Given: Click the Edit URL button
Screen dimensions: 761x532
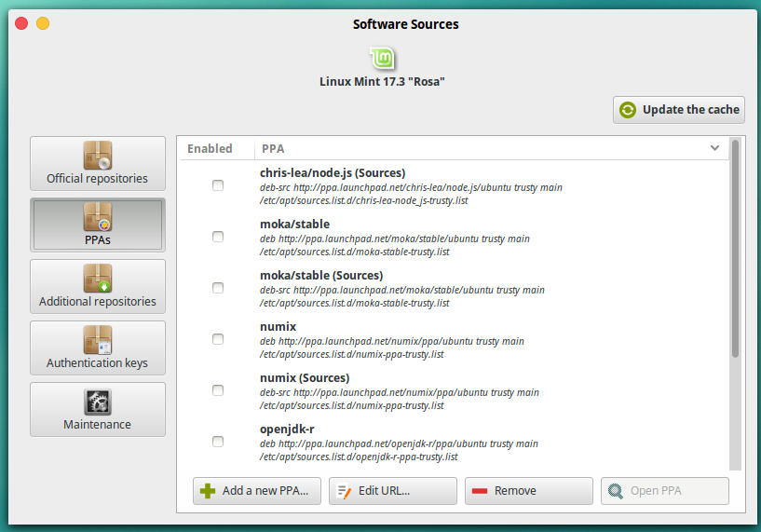Looking at the screenshot, I should click(393, 491).
